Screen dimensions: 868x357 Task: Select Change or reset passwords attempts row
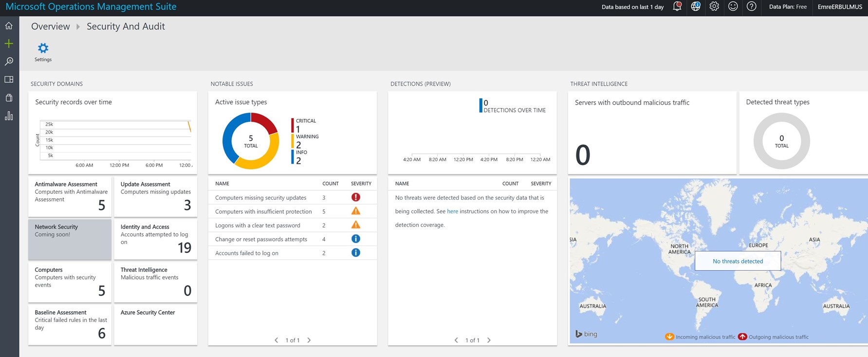293,239
